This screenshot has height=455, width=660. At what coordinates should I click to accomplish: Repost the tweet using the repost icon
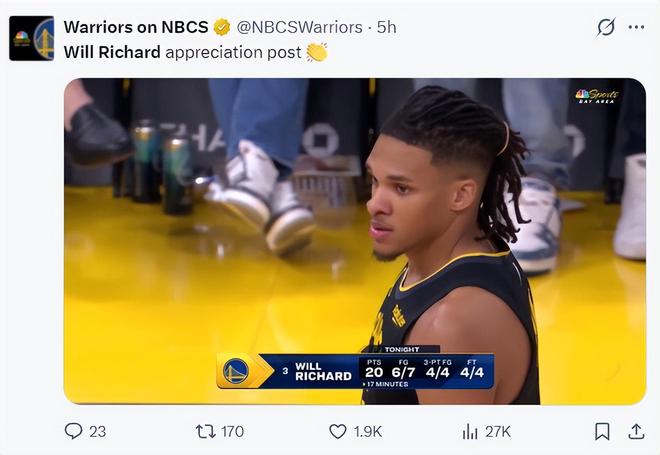pyautogui.click(x=205, y=431)
